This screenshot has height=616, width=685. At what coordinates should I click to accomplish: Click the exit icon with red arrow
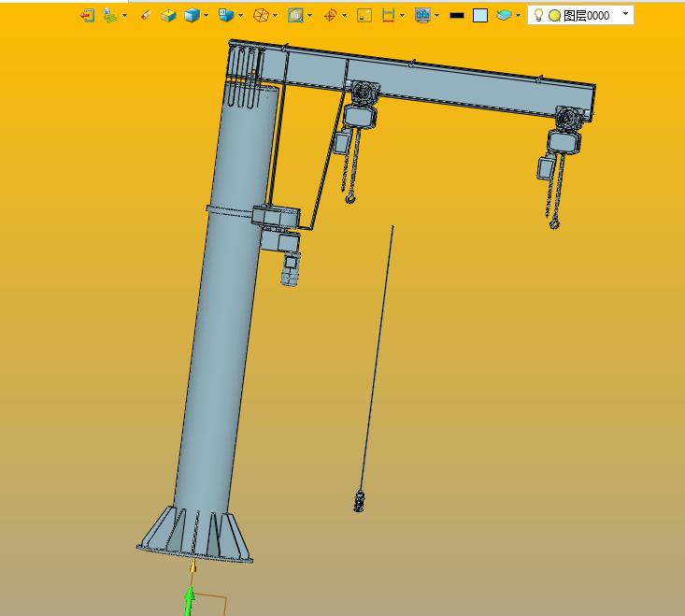(x=87, y=16)
